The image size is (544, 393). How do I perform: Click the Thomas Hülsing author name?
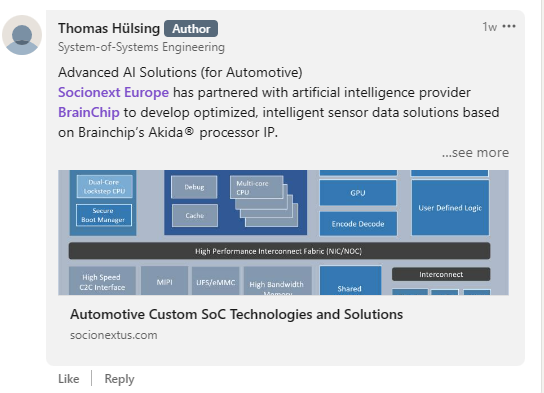click(x=109, y=28)
